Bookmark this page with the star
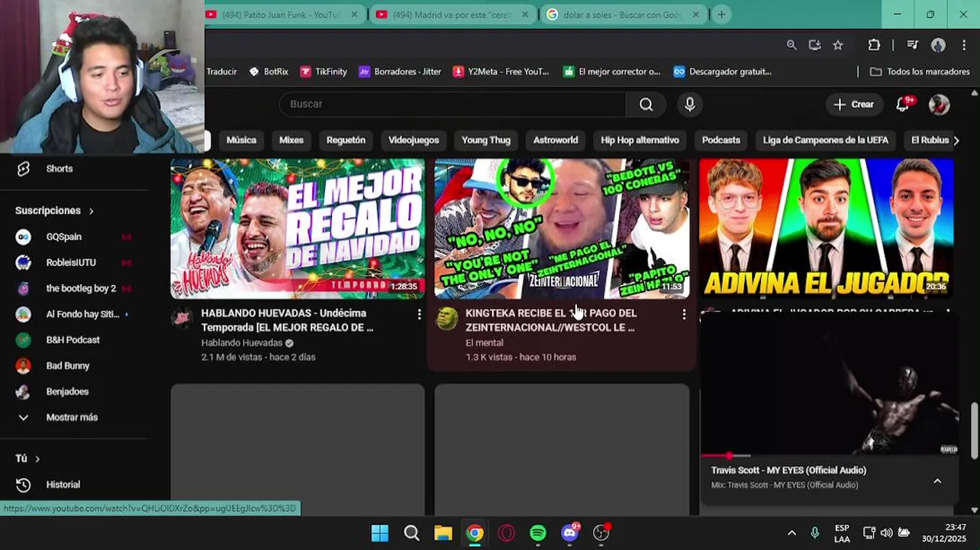This screenshot has width=980, height=550. pyautogui.click(x=837, y=45)
